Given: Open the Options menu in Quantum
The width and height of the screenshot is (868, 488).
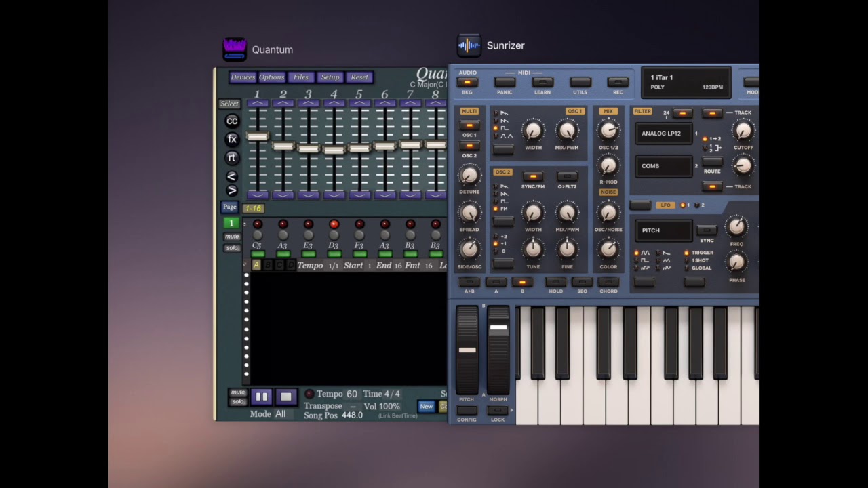Looking at the screenshot, I should coord(272,77).
